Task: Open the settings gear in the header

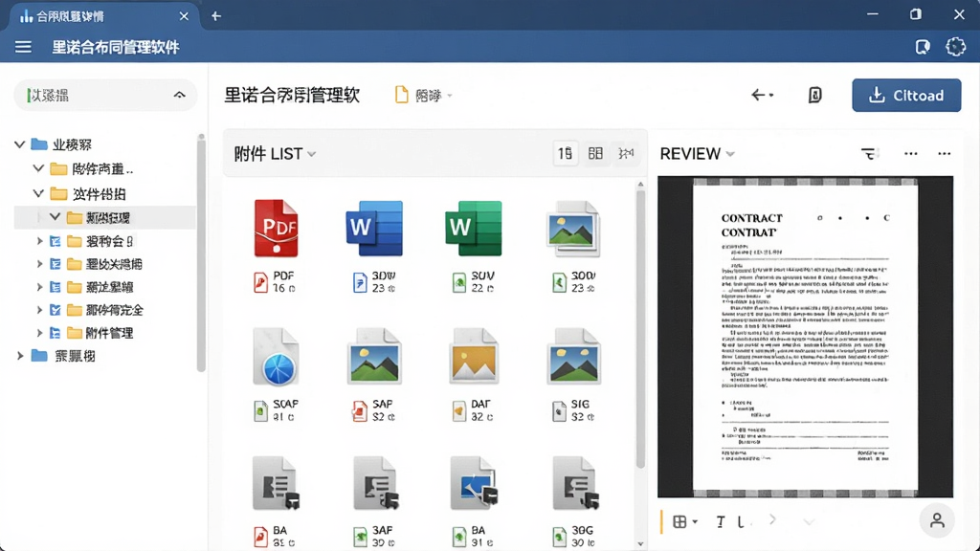Action: 955,47
